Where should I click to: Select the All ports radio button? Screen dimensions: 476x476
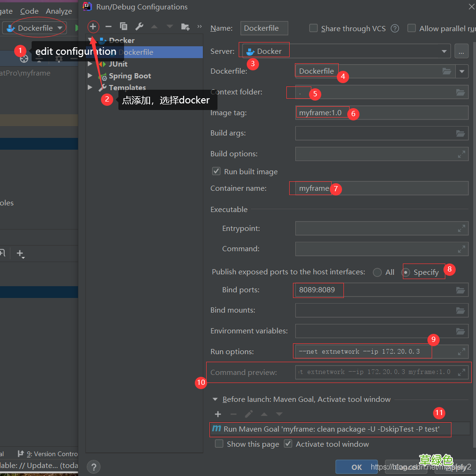377,272
